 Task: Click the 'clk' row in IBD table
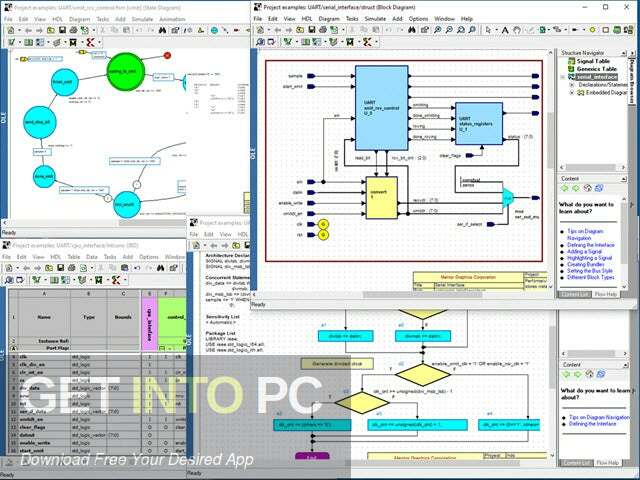click(96, 357)
